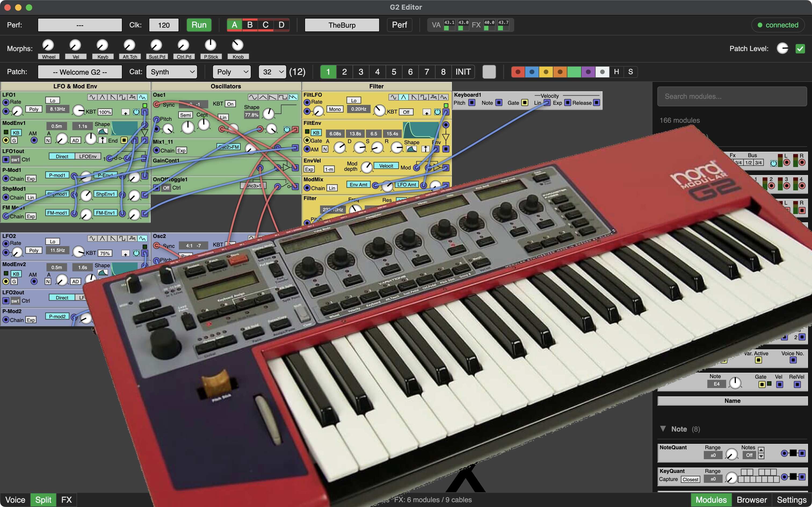The height and width of the screenshot is (507, 812).
Task: Toggle NoteQuant Notes Off button
Action: point(749,455)
